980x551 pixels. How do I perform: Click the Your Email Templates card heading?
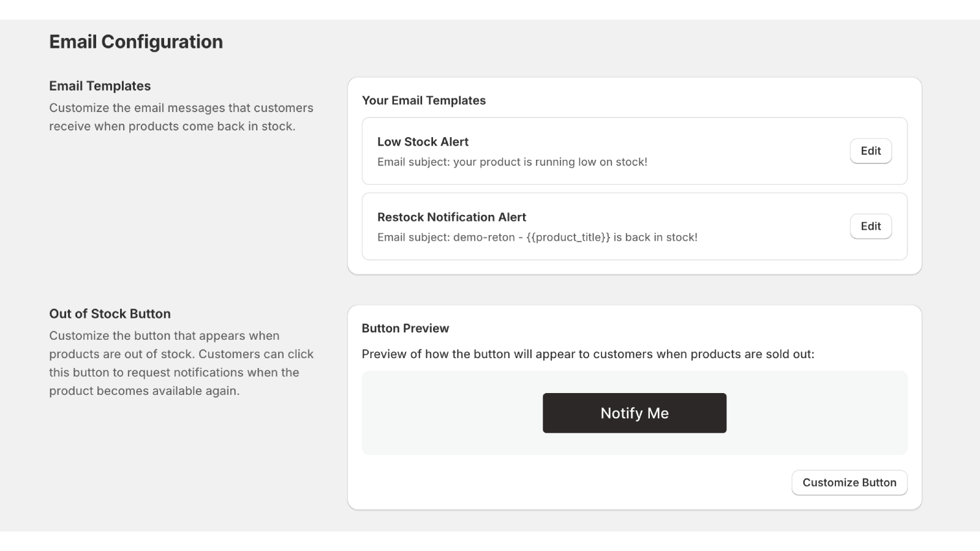point(423,100)
